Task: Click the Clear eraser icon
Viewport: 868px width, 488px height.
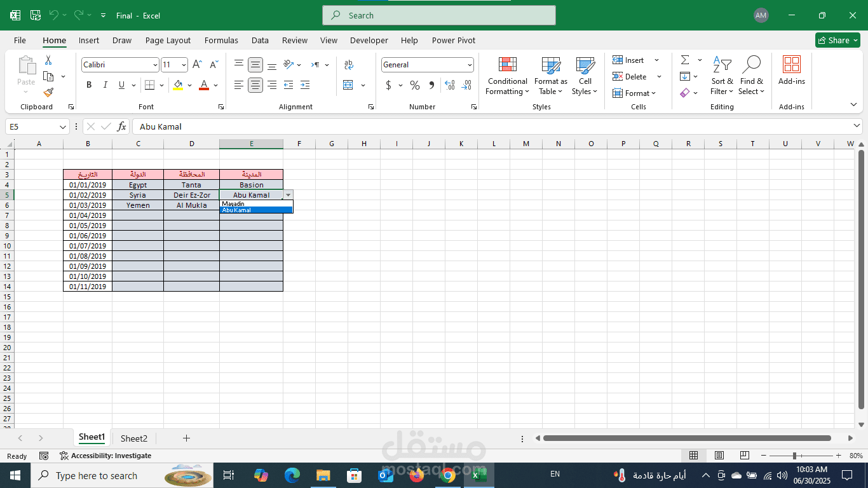Action: (x=685, y=93)
